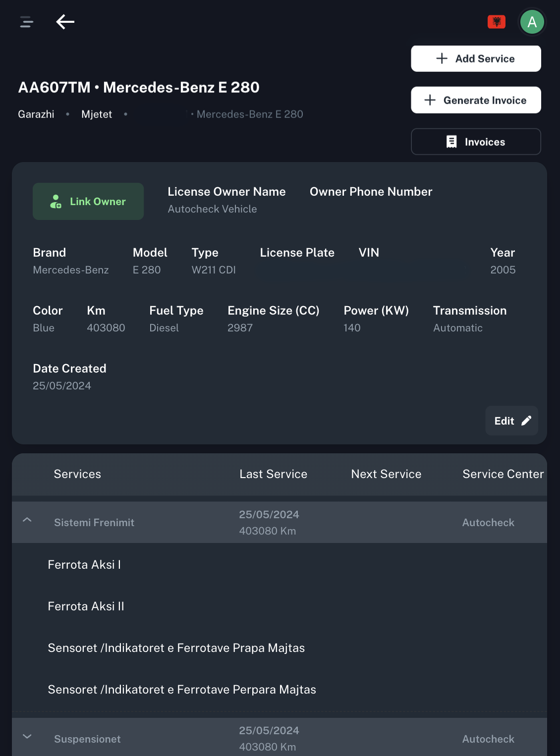Select the Ferrota Aksi I service row
This screenshot has width=560, height=756.
pyautogui.click(x=84, y=564)
